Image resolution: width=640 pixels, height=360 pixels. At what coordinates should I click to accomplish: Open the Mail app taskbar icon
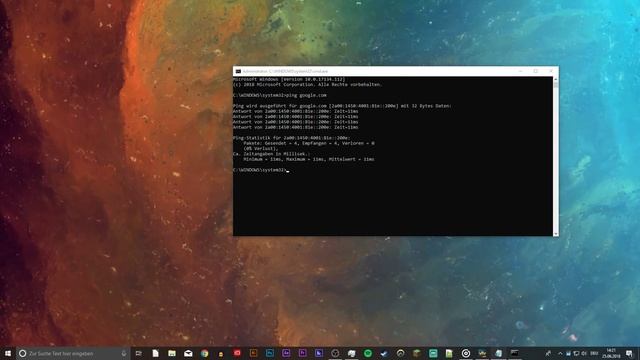(x=188, y=353)
